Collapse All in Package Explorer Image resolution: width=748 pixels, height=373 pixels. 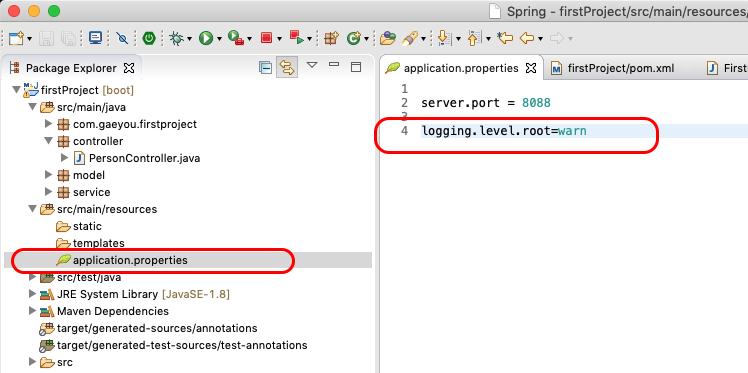[x=265, y=68]
